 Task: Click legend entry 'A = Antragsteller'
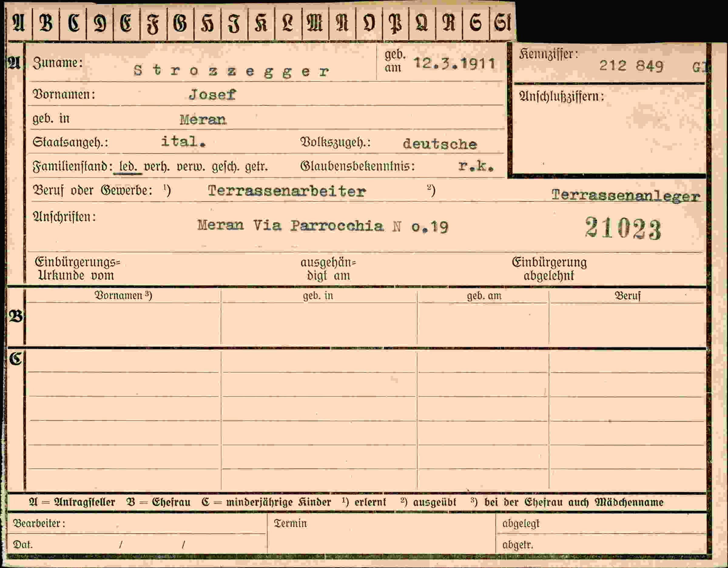(72, 502)
